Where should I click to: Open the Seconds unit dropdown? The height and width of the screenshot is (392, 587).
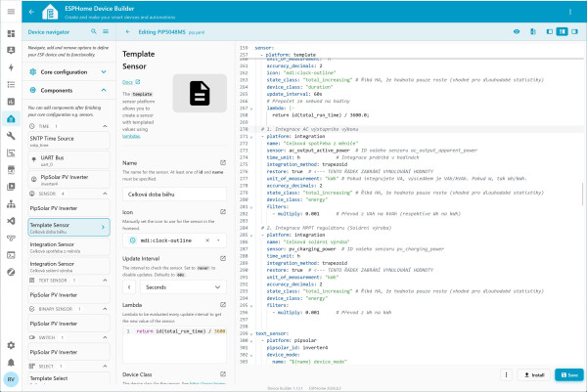[x=184, y=287]
